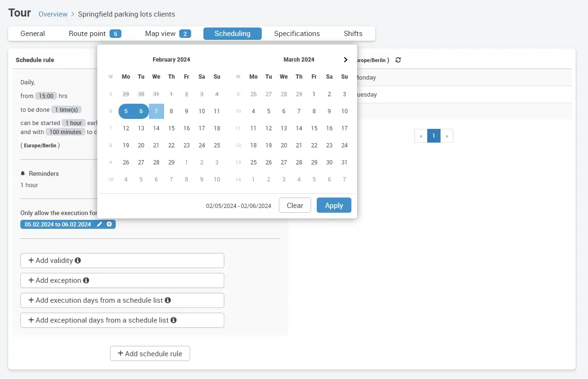This screenshot has width=588, height=379.
Task: Edit the date range using the pencil icon
Action: [100, 224]
